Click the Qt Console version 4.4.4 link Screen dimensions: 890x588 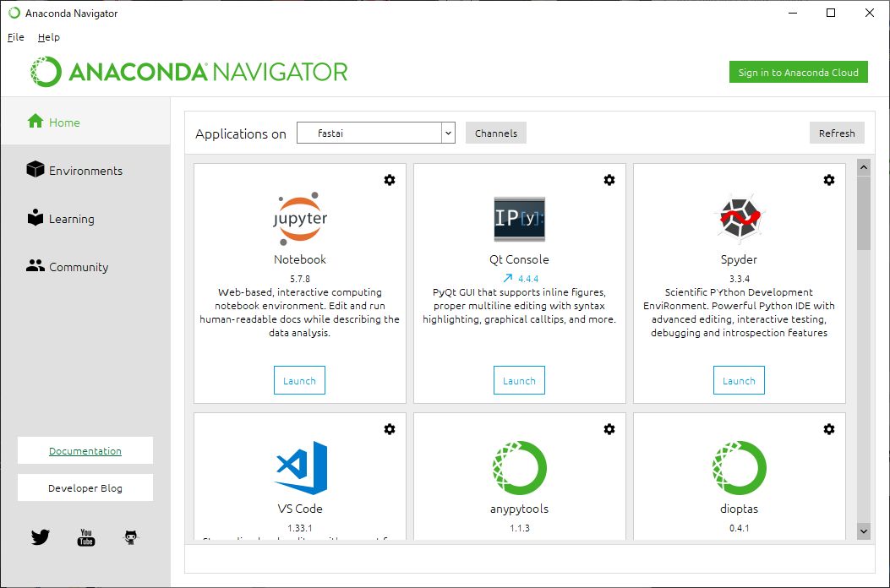[x=528, y=279]
